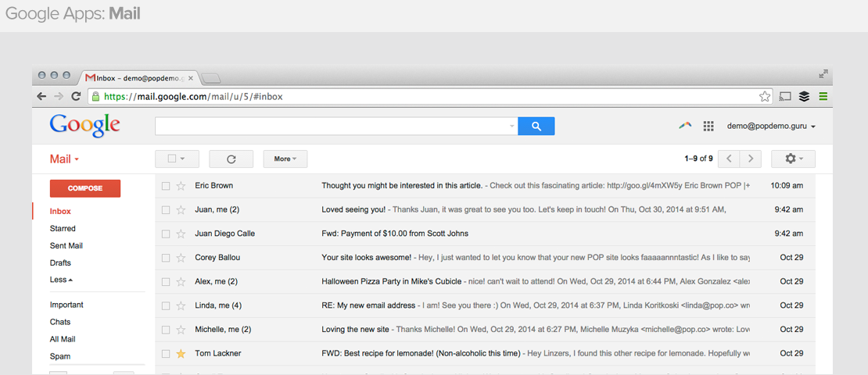The width and height of the screenshot is (868, 375).
Task: Bookmark page with the star icon in address bar
Action: 765,97
